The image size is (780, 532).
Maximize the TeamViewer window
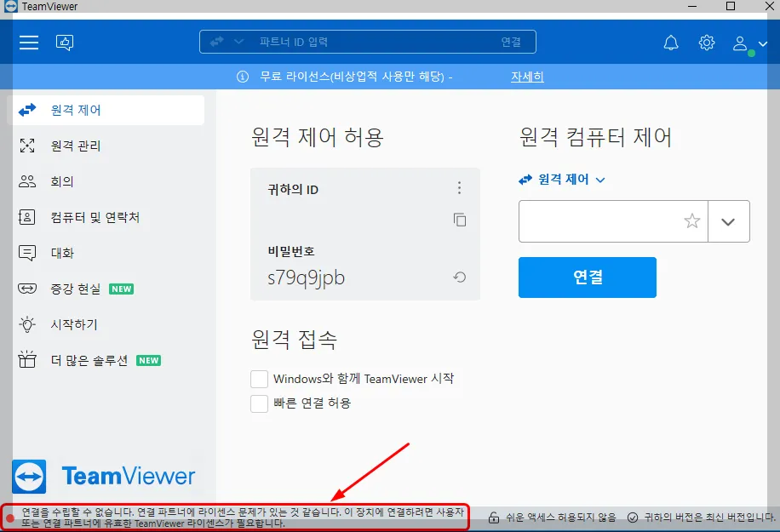click(731, 6)
